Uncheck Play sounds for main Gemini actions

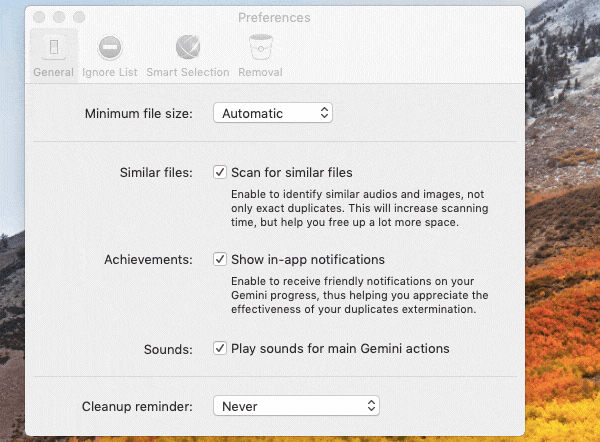click(220, 348)
